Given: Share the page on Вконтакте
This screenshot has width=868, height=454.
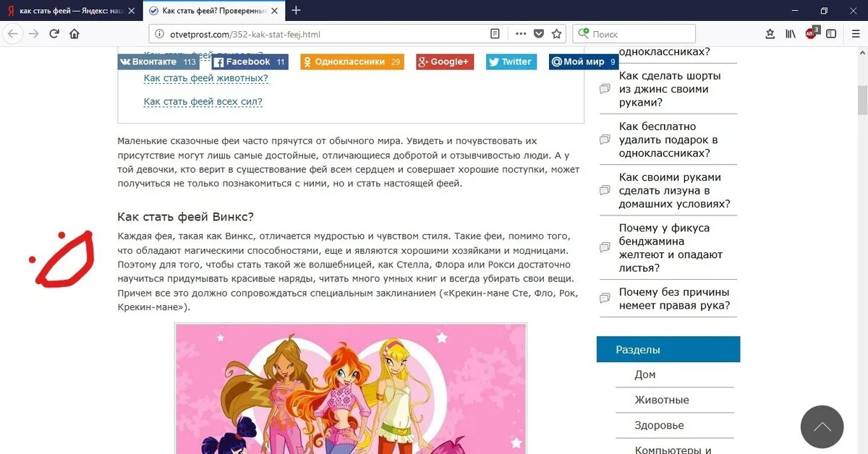Looking at the screenshot, I should point(158,62).
